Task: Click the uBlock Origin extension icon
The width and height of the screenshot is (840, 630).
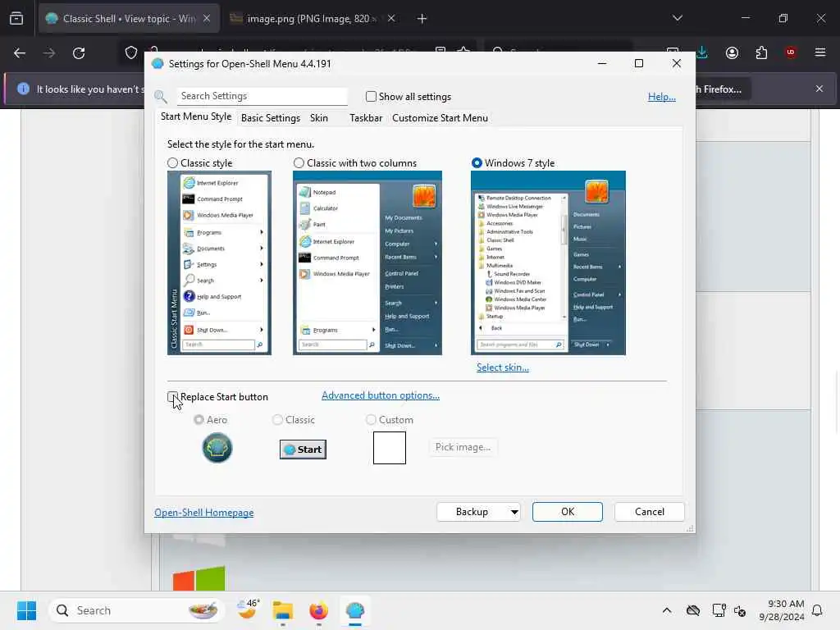Action: pyautogui.click(x=791, y=52)
